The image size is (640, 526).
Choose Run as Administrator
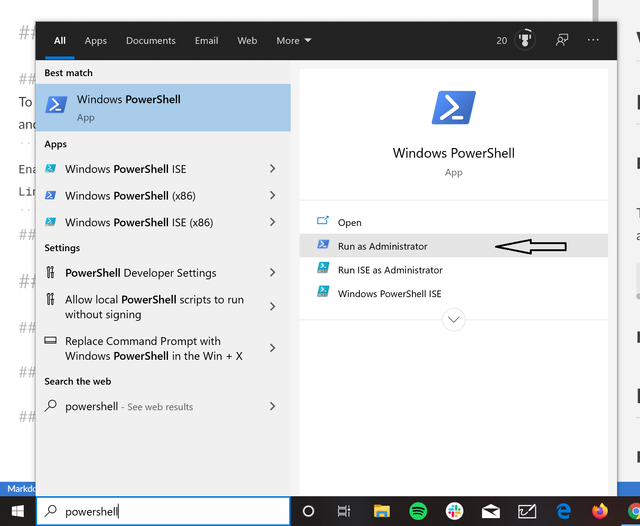[453, 246]
